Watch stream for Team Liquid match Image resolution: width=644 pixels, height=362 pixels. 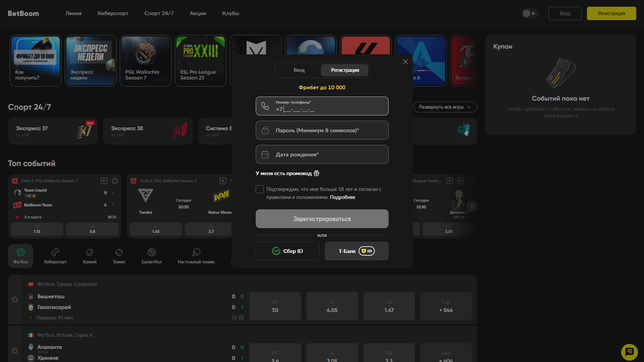pyautogui.click(x=104, y=181)
